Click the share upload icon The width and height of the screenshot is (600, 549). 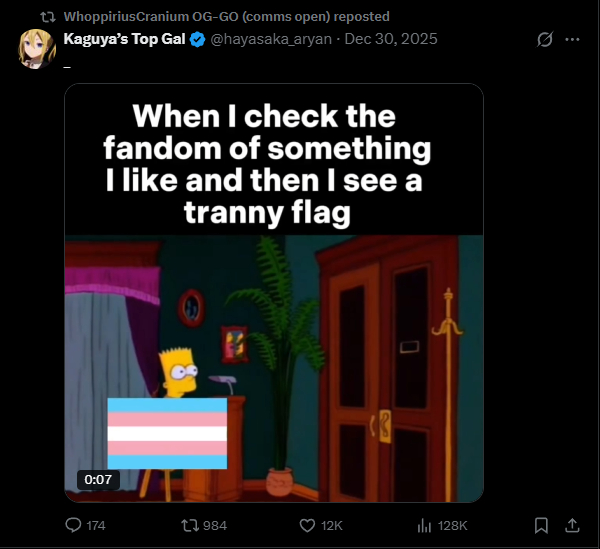[573, 525]
